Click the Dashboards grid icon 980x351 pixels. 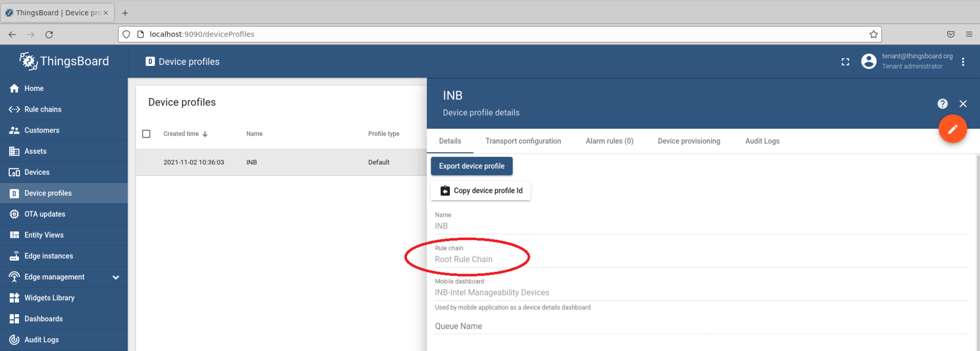coord(14,319)
